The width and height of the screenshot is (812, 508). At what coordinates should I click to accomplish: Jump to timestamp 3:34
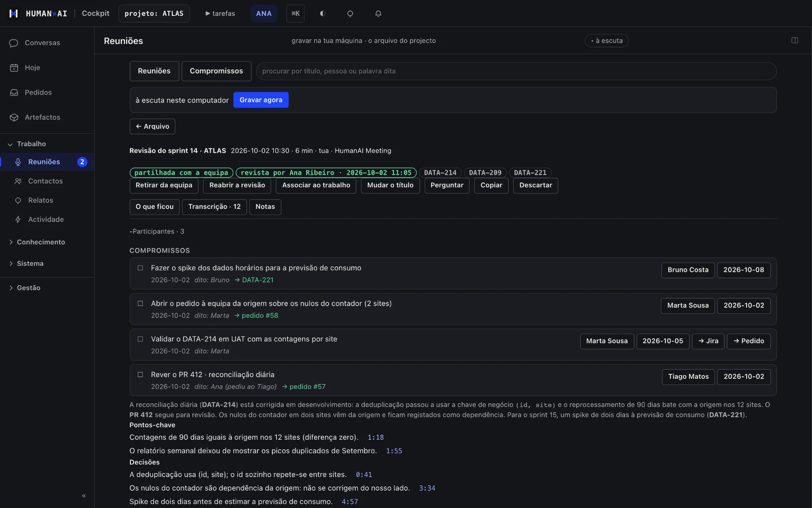(427, 488)
